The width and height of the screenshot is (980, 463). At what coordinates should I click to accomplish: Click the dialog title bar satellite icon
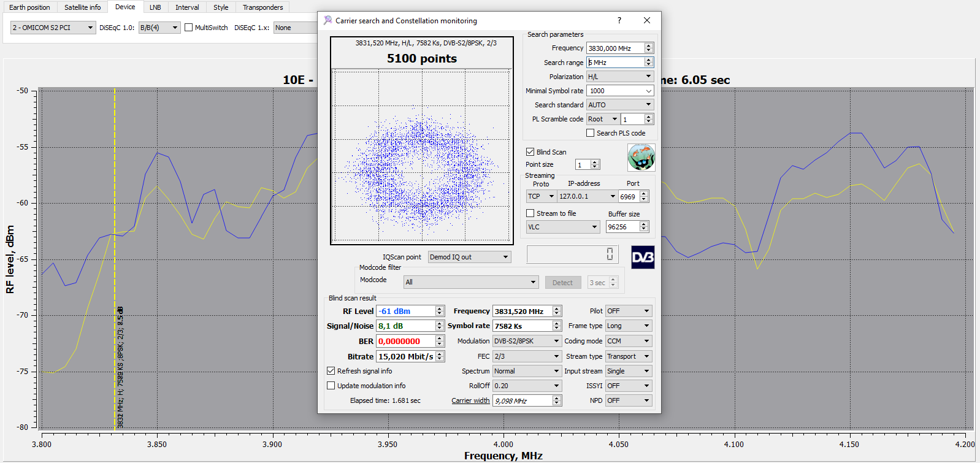pyautogui.click(x=327, y=20)
